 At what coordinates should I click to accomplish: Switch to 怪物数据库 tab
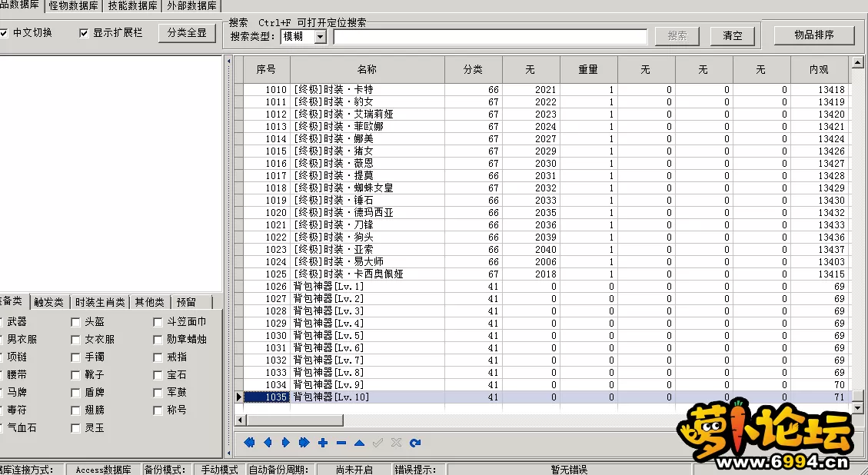tap(73, 6)
